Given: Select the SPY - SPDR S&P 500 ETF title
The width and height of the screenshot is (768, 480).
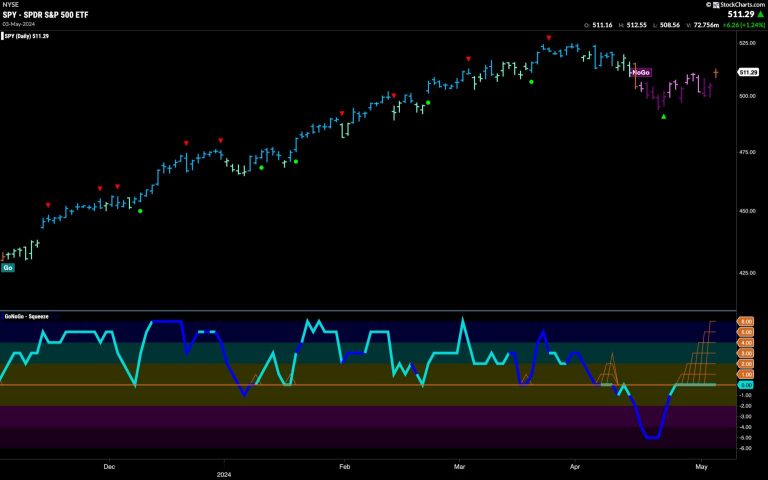Looking at the screenshot, I should [46, 15].
